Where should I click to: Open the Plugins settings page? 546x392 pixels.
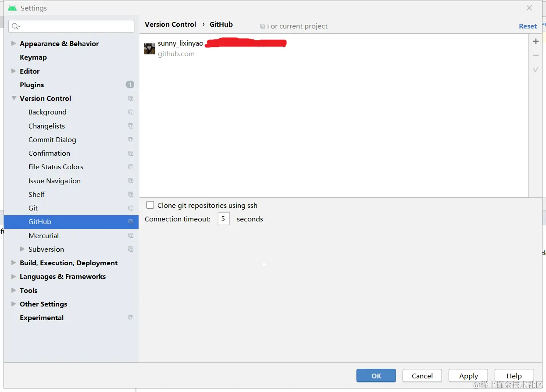(32, 85)
